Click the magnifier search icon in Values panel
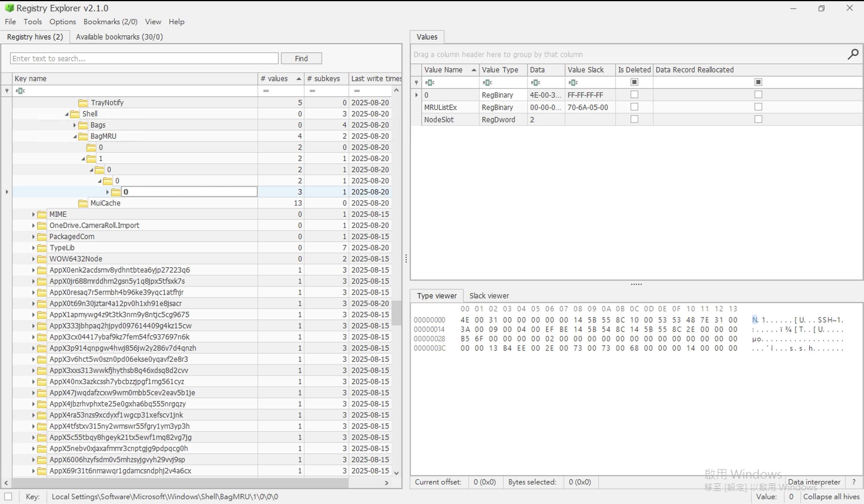The width and height of the screenshot is (864, 504). coord(853,54)
